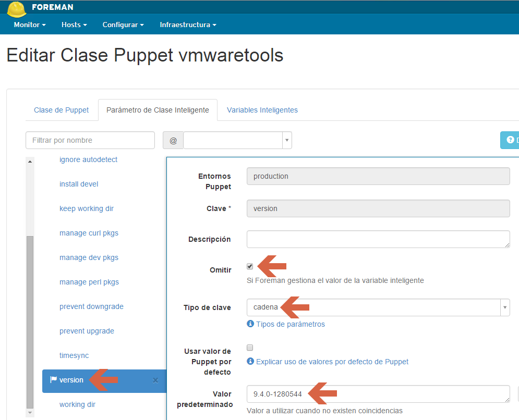Click the FOREMAN brand text
This screenshot has height=420, width=519.
(x=52, y=7)
